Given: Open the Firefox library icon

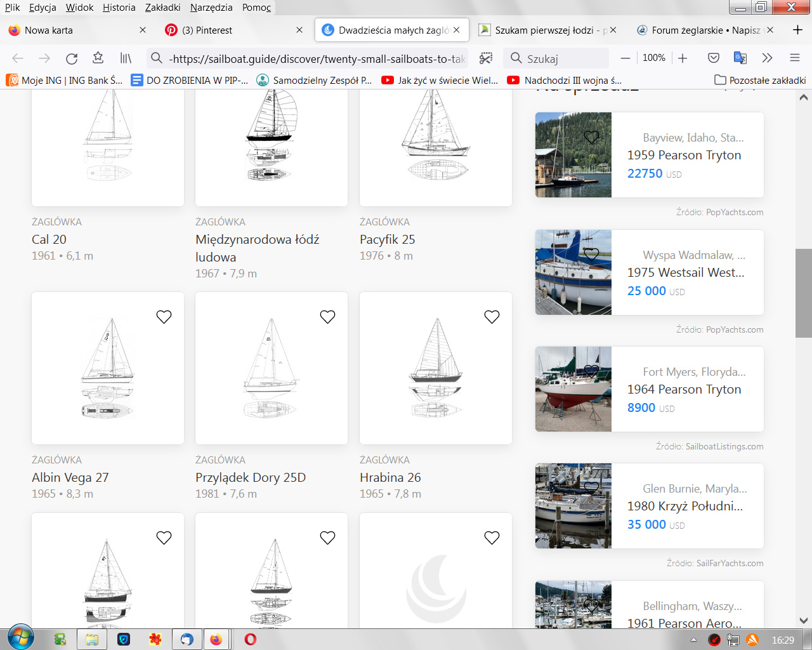Looking at the screenshot, I should point(126,58).
